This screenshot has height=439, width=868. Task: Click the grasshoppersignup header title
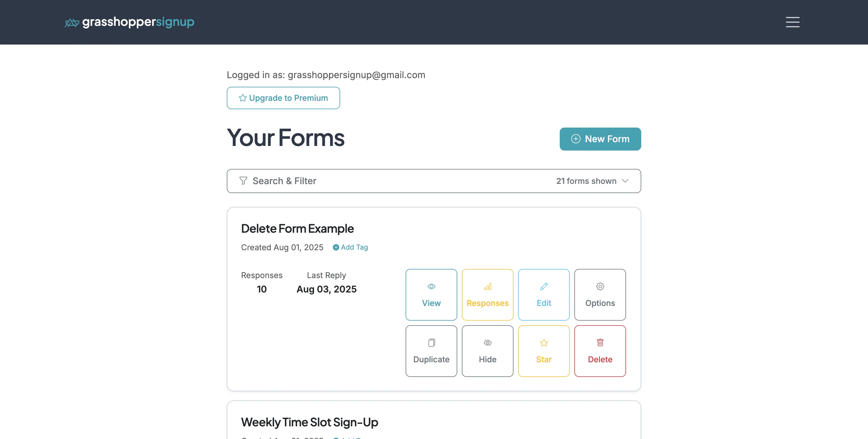coord(138,22)
